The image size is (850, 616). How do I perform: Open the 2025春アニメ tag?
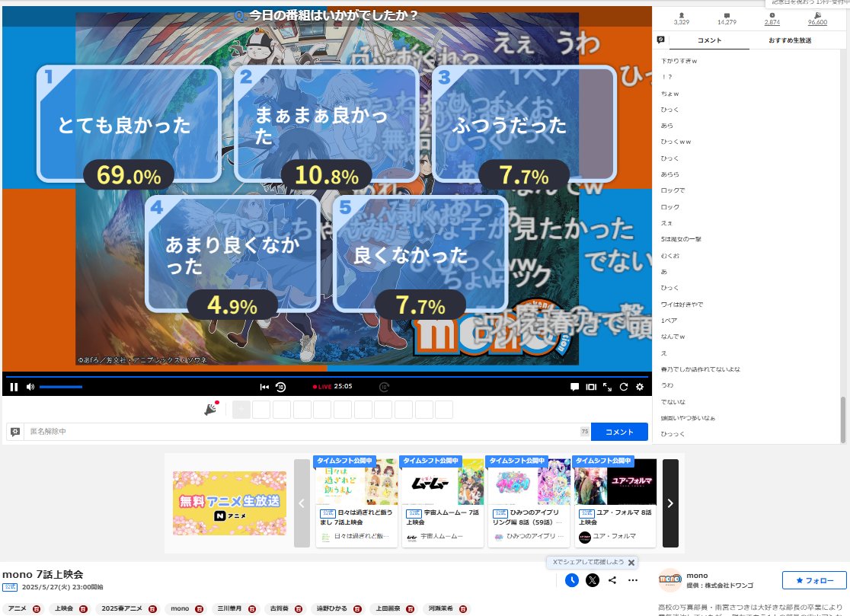point(122,608)
